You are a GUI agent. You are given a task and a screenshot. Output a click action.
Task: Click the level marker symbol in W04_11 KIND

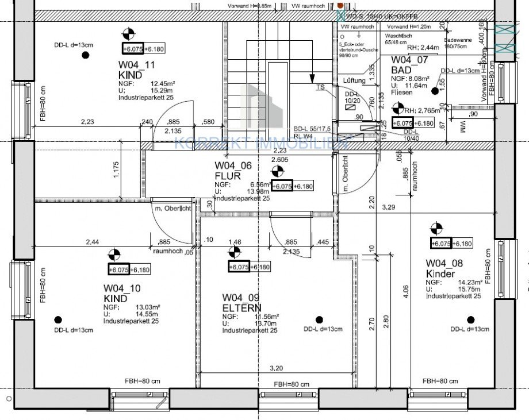click(x=128, y=34)
